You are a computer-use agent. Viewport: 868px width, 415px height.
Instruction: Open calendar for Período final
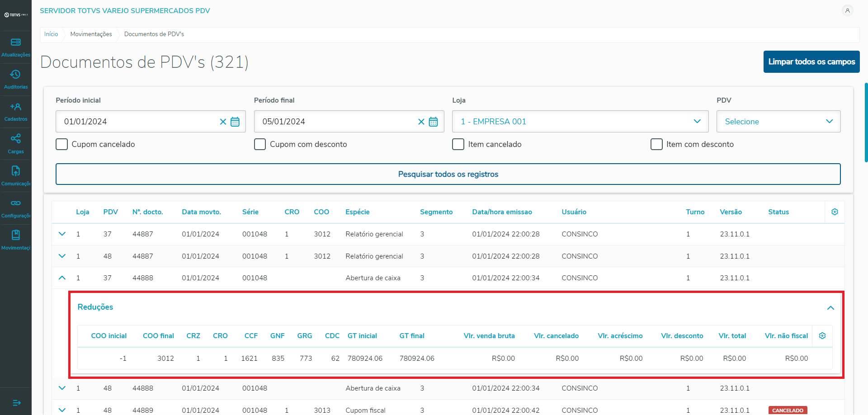tap(433, 122)
